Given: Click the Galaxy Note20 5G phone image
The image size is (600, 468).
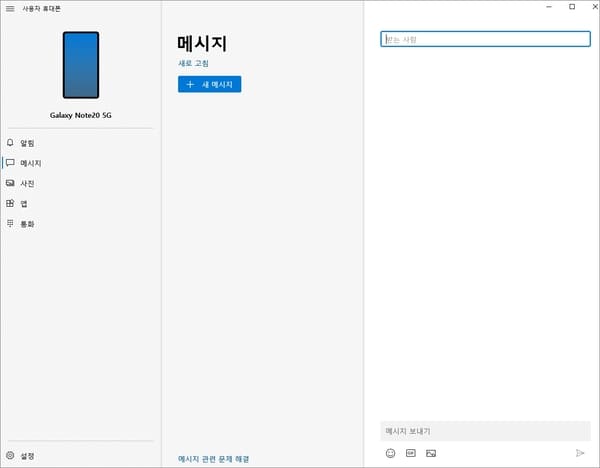Looking at the screenshot, I should (x=81, y=65).
